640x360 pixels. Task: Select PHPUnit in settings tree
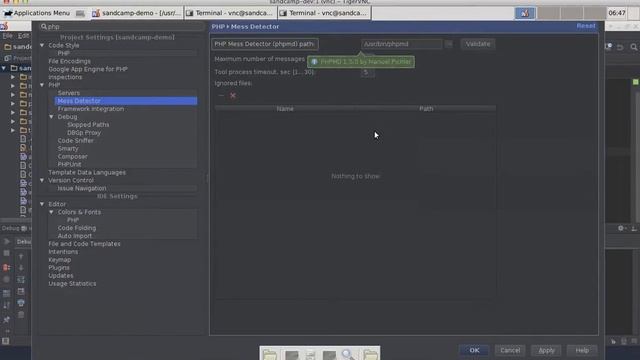point(69,164)
